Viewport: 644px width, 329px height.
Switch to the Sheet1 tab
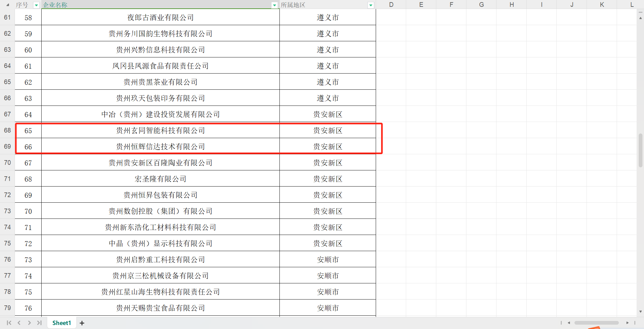point(61,323)
